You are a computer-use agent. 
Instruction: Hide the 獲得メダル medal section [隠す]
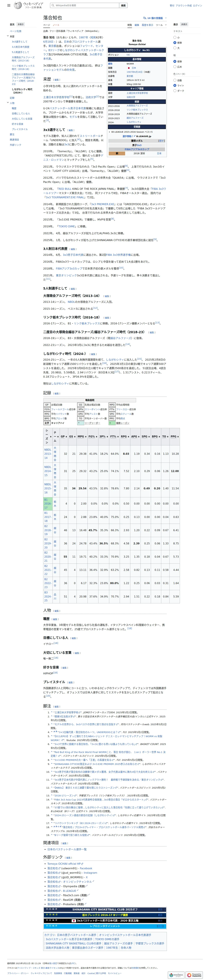click(161, 141)
